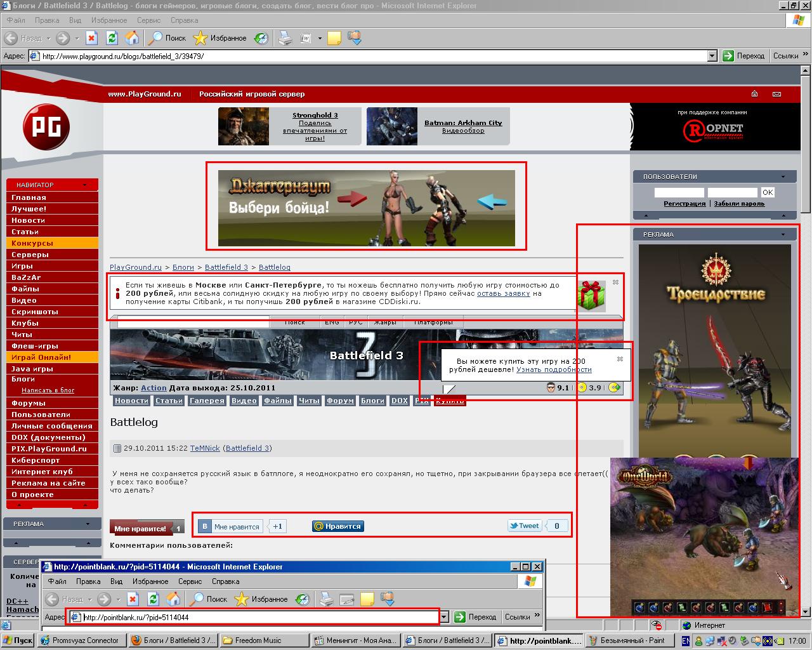Click the Back arrow in the pointblank.ru window
The width and height of the screenshot is (812, 650).
point(52,599)
